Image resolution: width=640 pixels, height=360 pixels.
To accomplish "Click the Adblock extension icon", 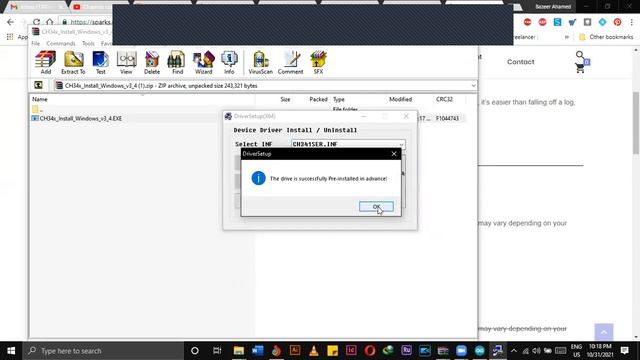I will [542, 22].
